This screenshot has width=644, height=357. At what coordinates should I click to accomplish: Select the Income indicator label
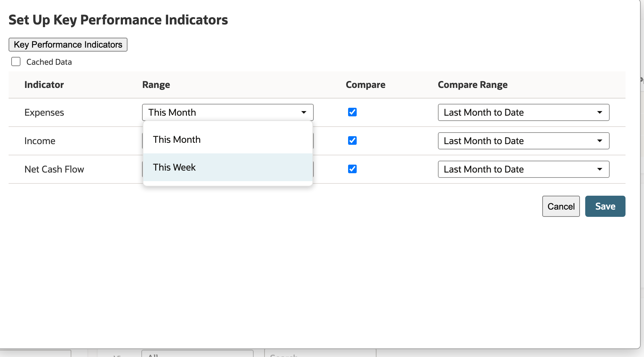click(x=40, y=141)
